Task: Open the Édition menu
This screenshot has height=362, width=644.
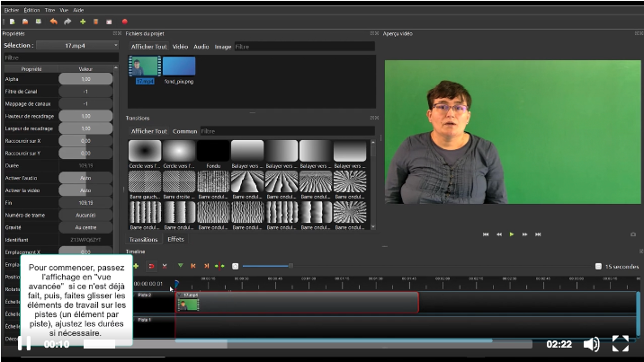Action: click(x=31, y=10)
